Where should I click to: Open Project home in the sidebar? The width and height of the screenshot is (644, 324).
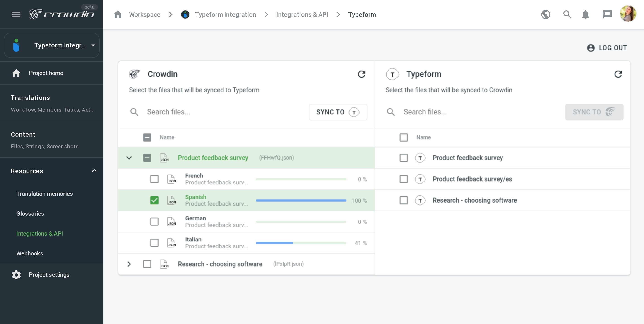[51, 73]
